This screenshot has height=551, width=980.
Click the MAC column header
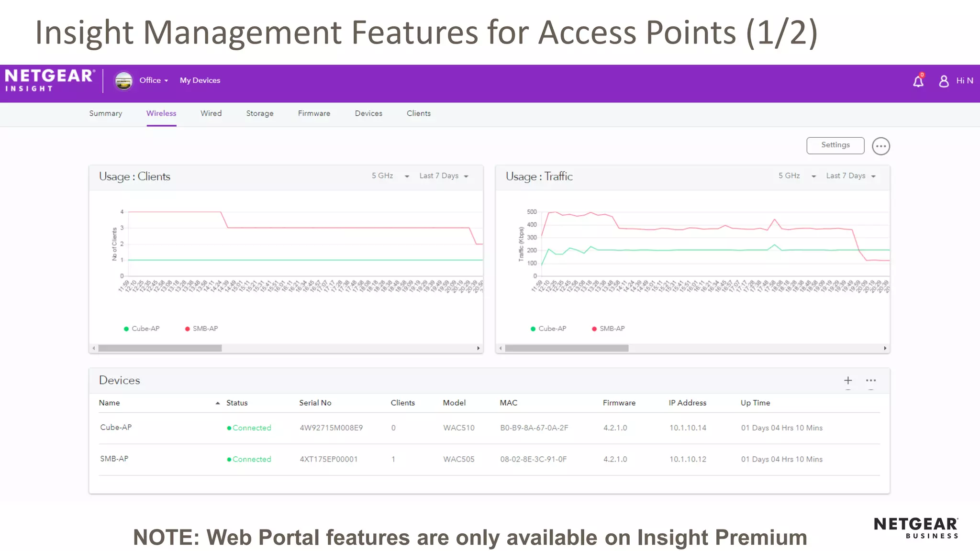(509, 403)
